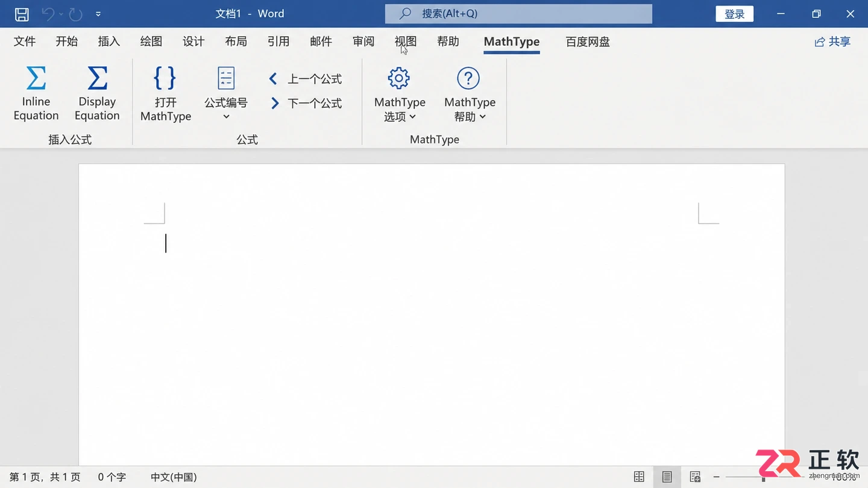868x488 pixels.
Task: Click into the blank document page
Action: coord(432,314)
